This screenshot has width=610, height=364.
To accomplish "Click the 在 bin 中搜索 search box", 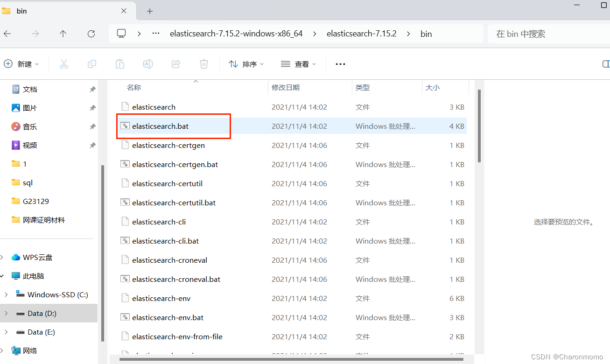I will [x=548, y=34].
